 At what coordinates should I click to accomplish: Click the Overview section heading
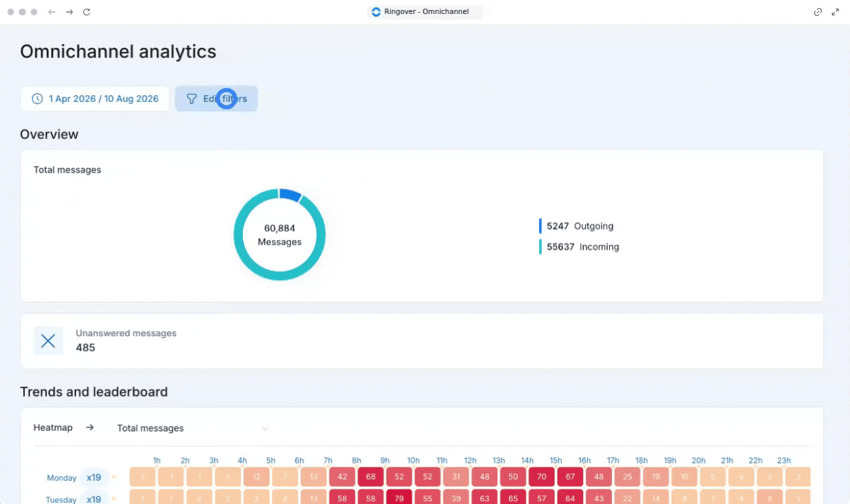(49, 134)
